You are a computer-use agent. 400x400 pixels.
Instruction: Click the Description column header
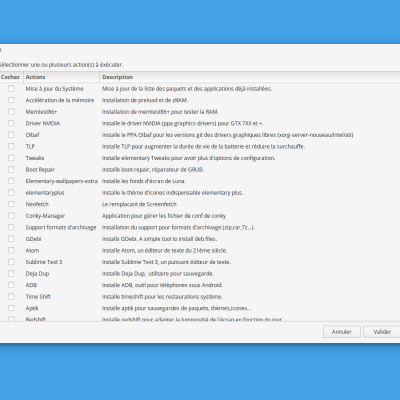(250, 77)
